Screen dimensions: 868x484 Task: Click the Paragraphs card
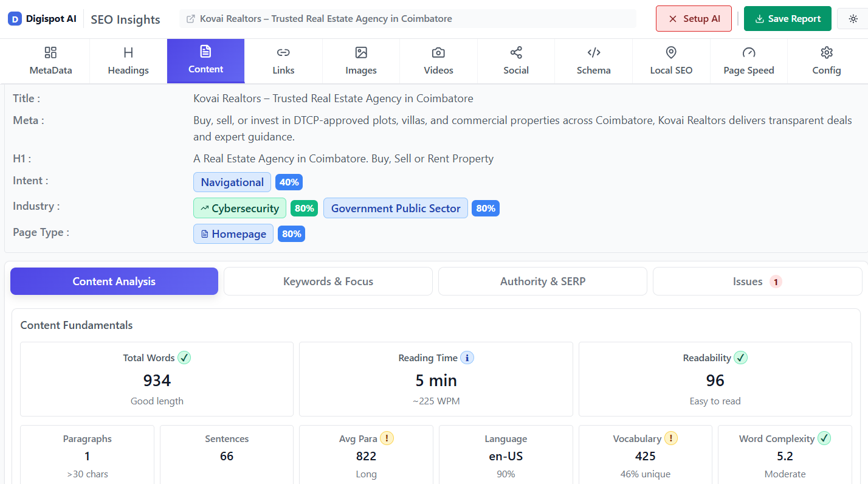pyautogui.click(x=88, y=455)
